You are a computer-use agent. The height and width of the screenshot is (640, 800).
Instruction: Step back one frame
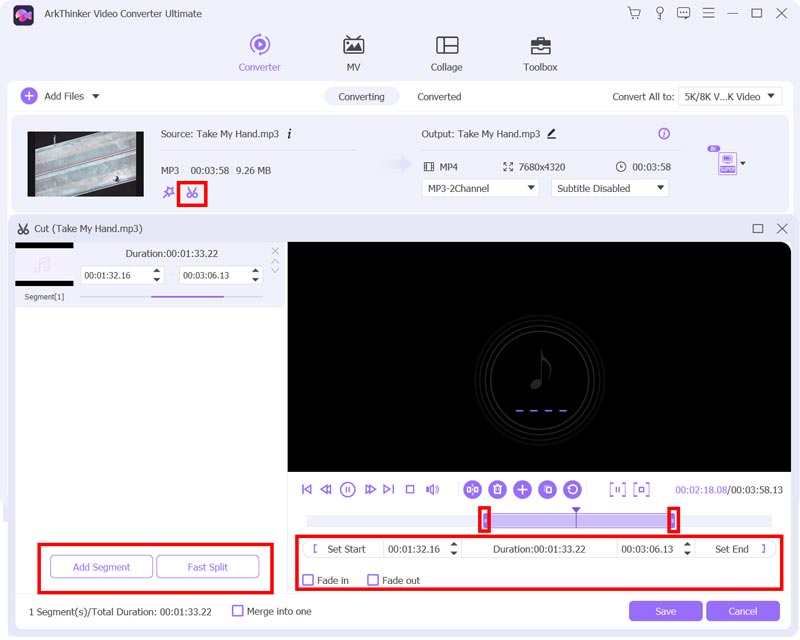point(326,490)
